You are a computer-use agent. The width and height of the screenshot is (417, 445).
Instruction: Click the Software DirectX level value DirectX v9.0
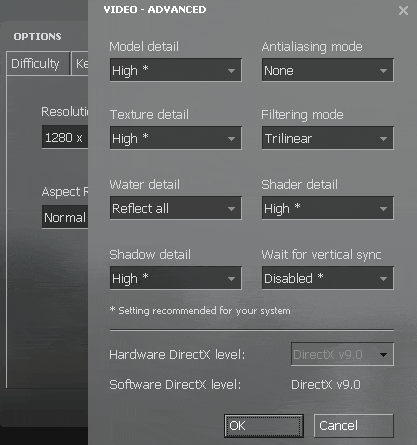click(x=326, y=385)
